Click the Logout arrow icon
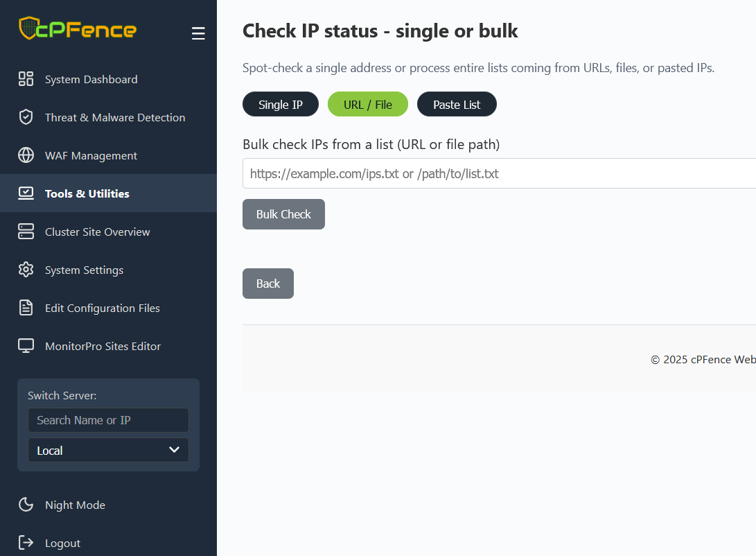The image size is (756, 556). tap(26, 543)
